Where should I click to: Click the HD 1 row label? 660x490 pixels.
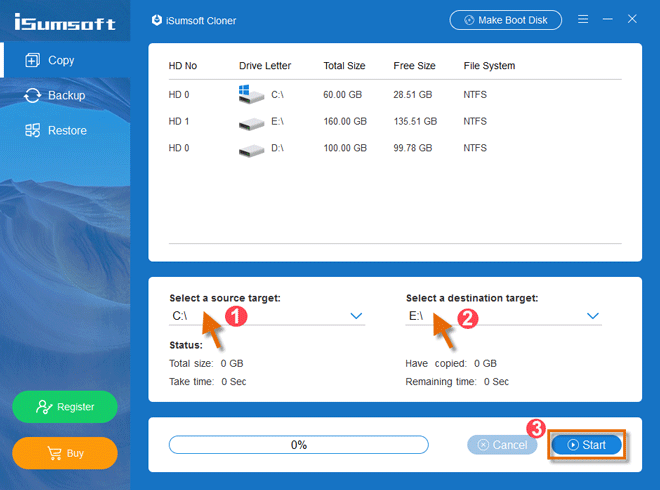point(179,122)
